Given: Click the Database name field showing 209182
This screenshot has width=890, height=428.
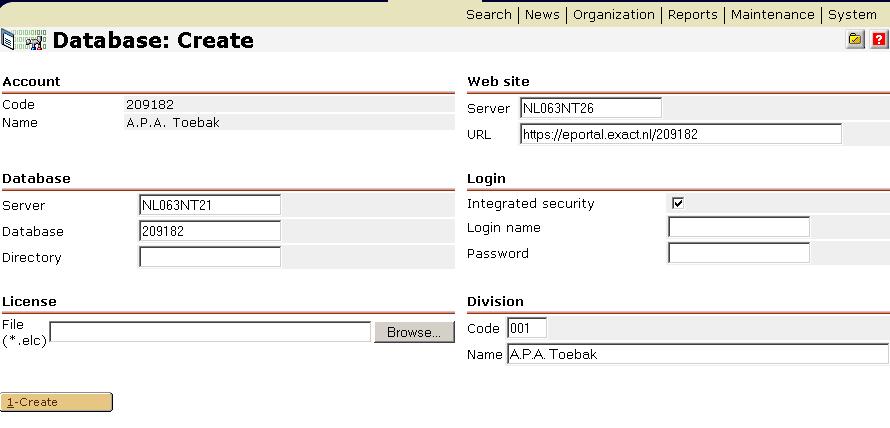Looking at the screenshot, I should coord(210,231).
